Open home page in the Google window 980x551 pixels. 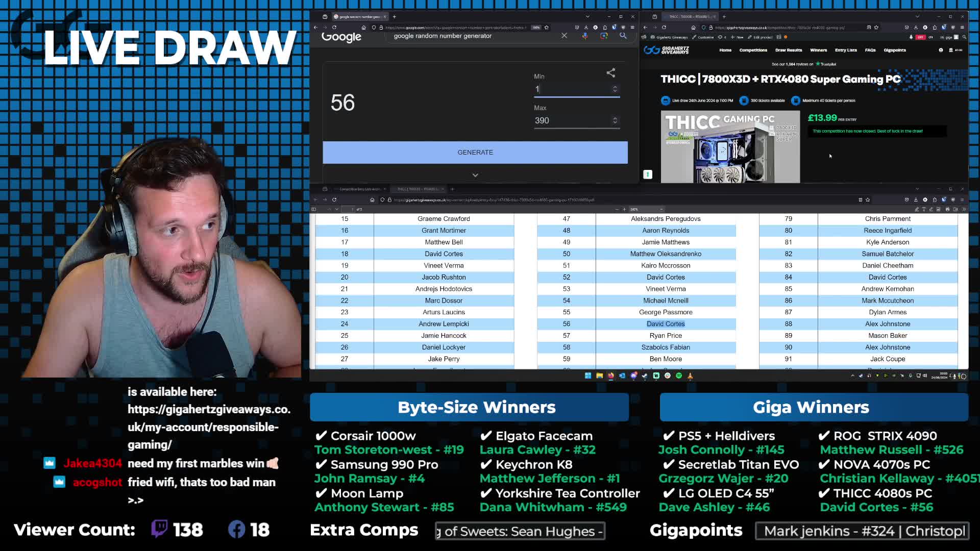click(x=363, y=28)
